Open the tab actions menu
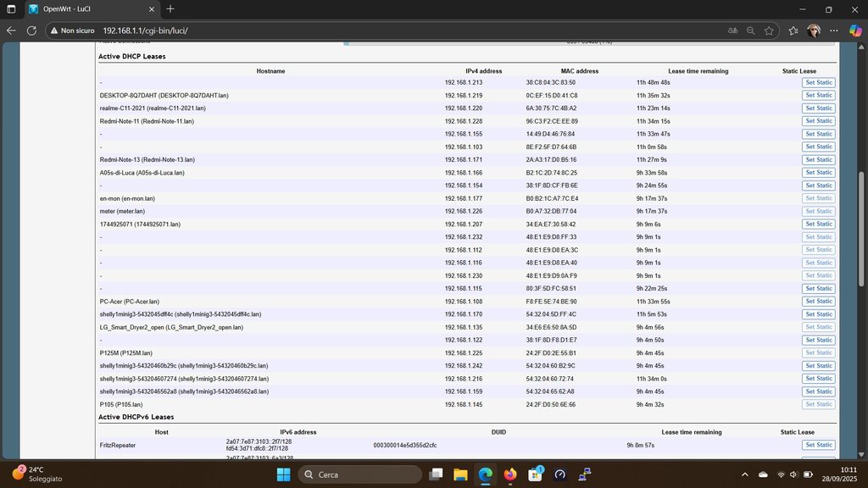868x488 pixels. click(11, 9)
